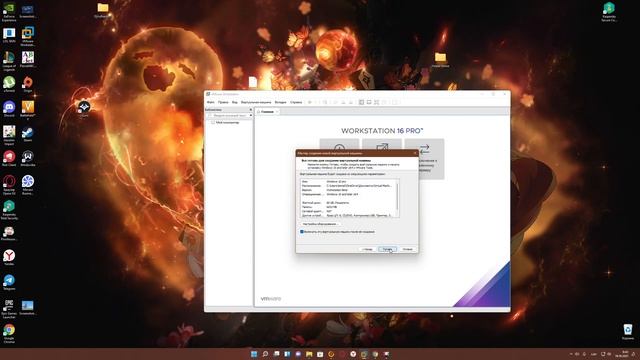
Task: Select the Recycle Bin desktop icon
Action: tap(628, 332)
